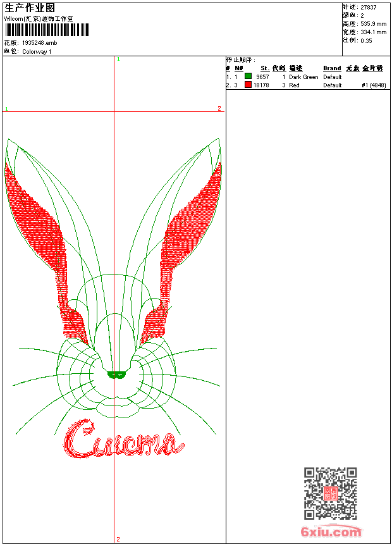The width and height of the screenshot is (392, 544).
Task: Click the red seal in QR center
Action: pyautogui.click(x=331, y=494)
